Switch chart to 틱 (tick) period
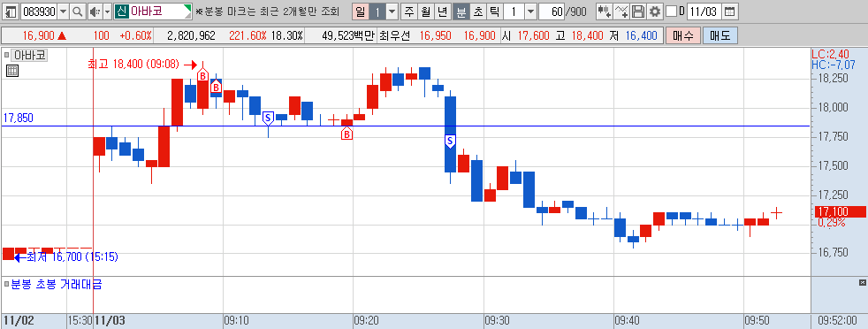 point(494,11)
